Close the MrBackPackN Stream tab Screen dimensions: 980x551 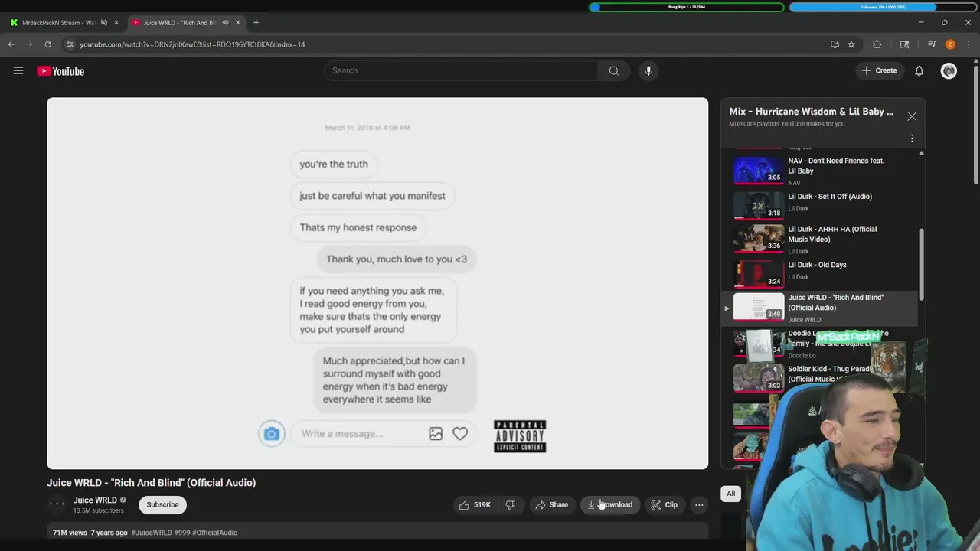click(x=116, y=22)
